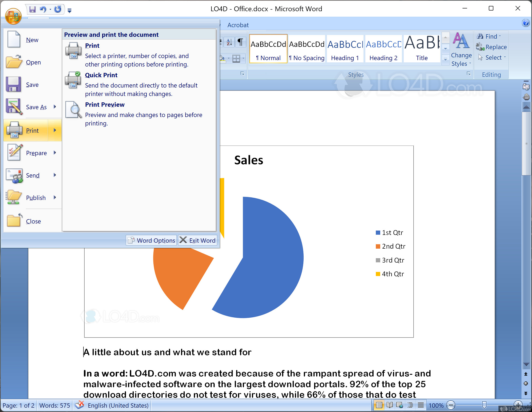Expand the Send submenu arrow
This screenshot has width=532, height=412.
(54, 175)
